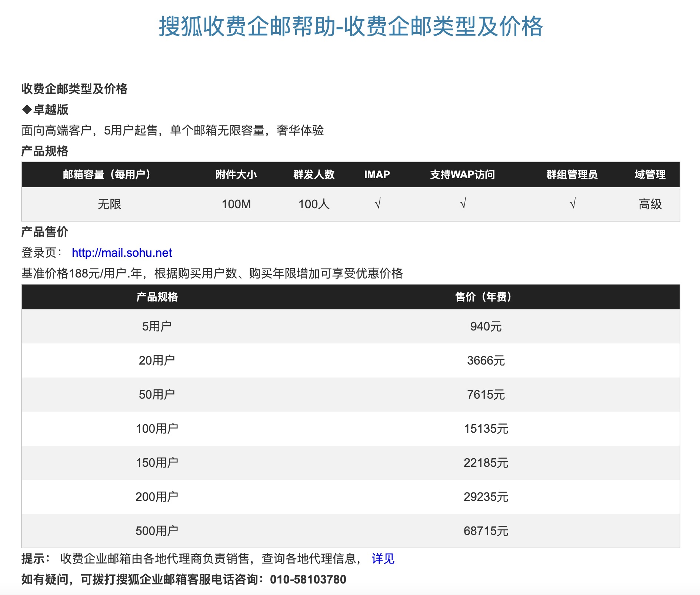Click the 详见 agent details link
700x595 pixels.
(383, 558)
